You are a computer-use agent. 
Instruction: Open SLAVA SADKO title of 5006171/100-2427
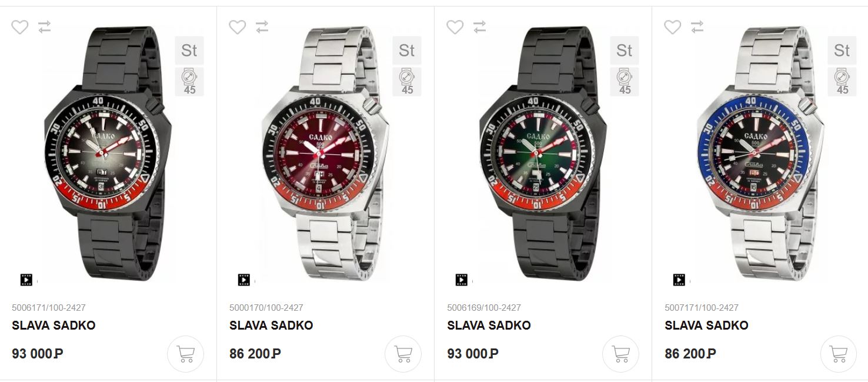tap(54, 325)
